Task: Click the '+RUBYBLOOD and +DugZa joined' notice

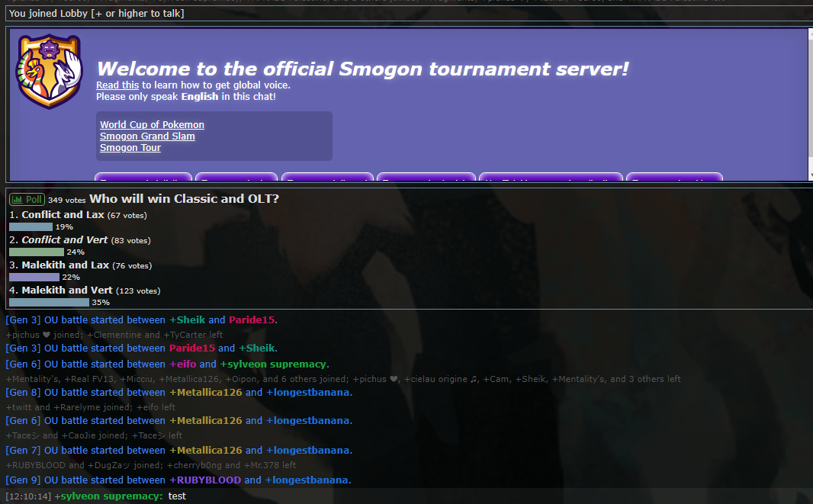Action: tap(151, 465)
